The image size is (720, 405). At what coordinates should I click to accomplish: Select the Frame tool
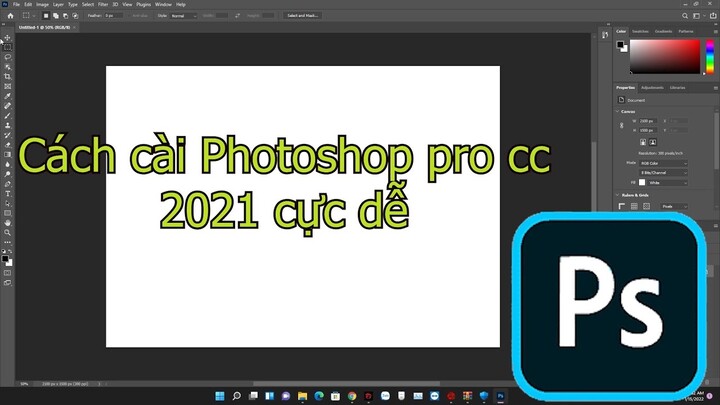7,86
